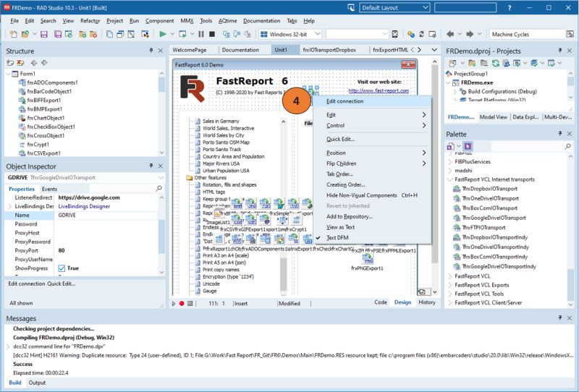Switch to the Events tab in Object Inspector
Viewport: 579px width, 392px height.
click(x=49, y=189)
